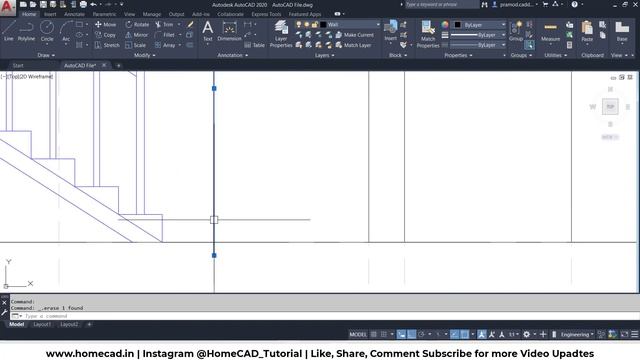Toggle dynamic input in status bar
The image size is (640, 360).
tap(402, 334)
